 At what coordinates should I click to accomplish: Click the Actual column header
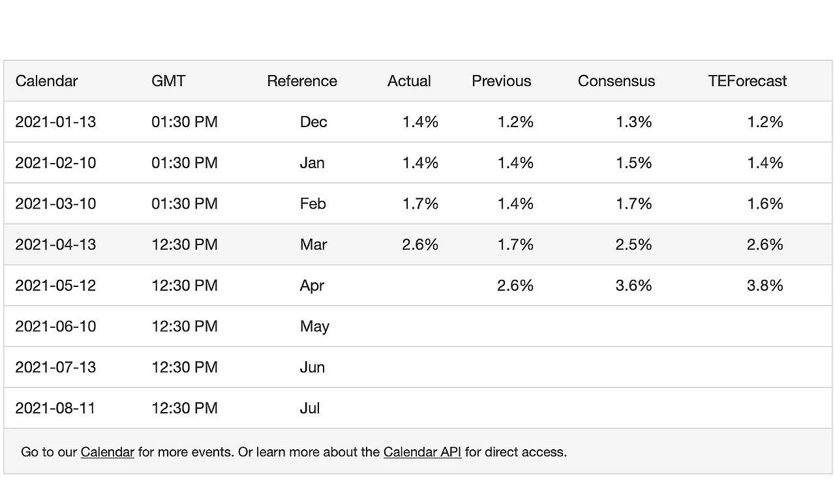pos(409,81)
